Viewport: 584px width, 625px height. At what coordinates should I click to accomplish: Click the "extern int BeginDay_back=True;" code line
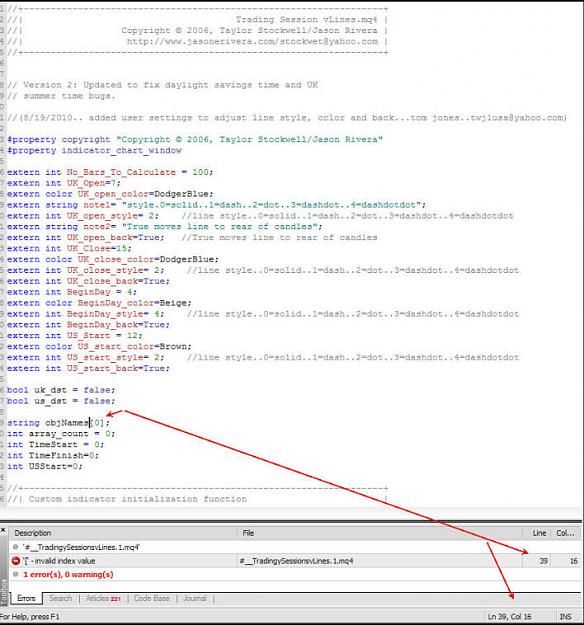pos(88,325)
